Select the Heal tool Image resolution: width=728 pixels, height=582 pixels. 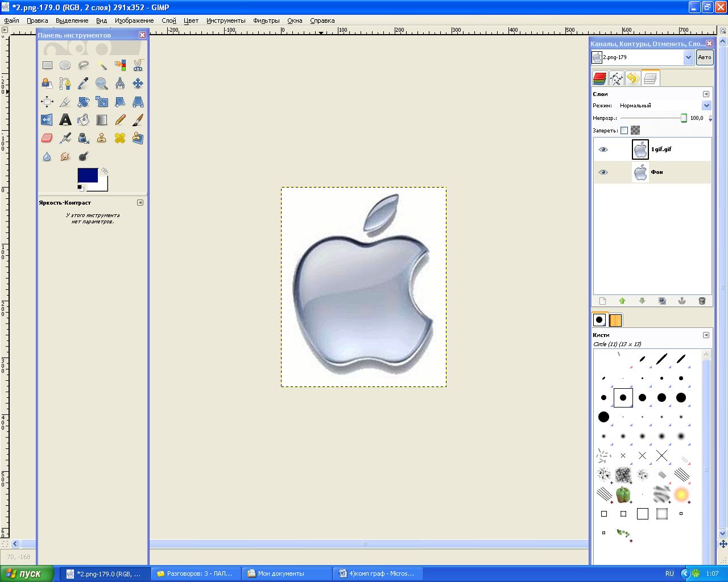pos(120,138)
